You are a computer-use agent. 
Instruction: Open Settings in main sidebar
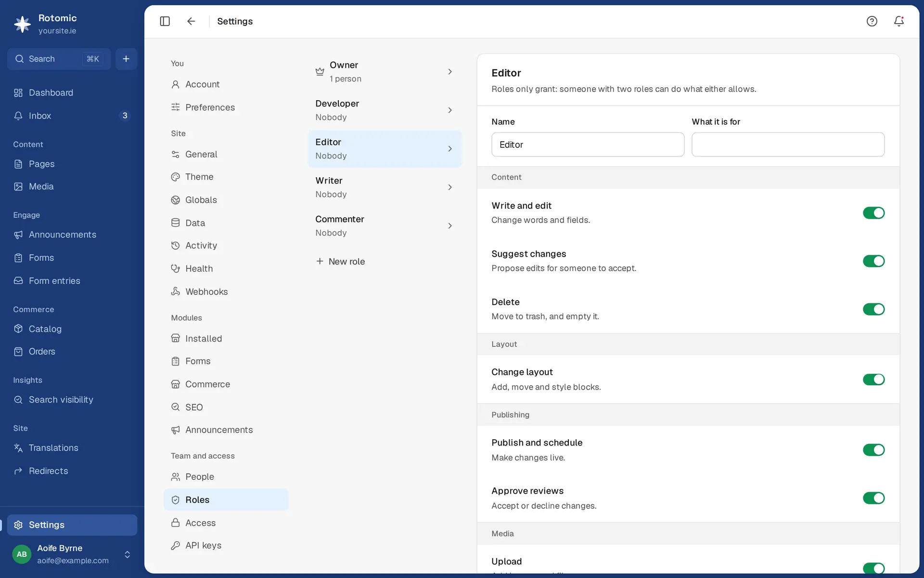click(72, 525)
